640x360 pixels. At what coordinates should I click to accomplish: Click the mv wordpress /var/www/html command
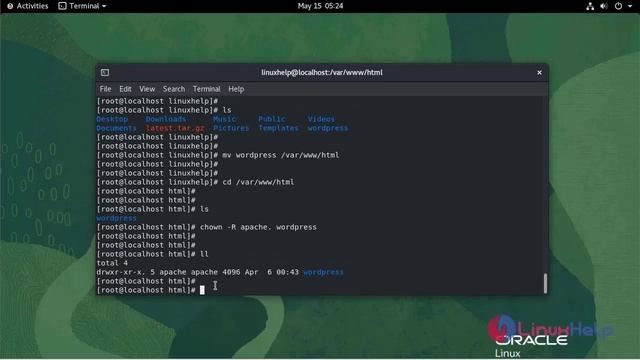click(x=281, y=155)
